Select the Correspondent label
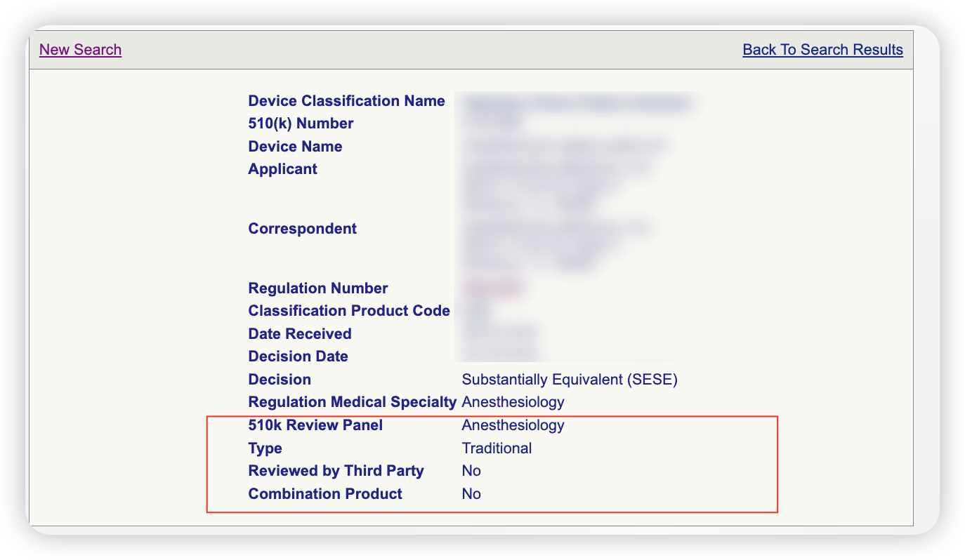 (x=302, y=228)
